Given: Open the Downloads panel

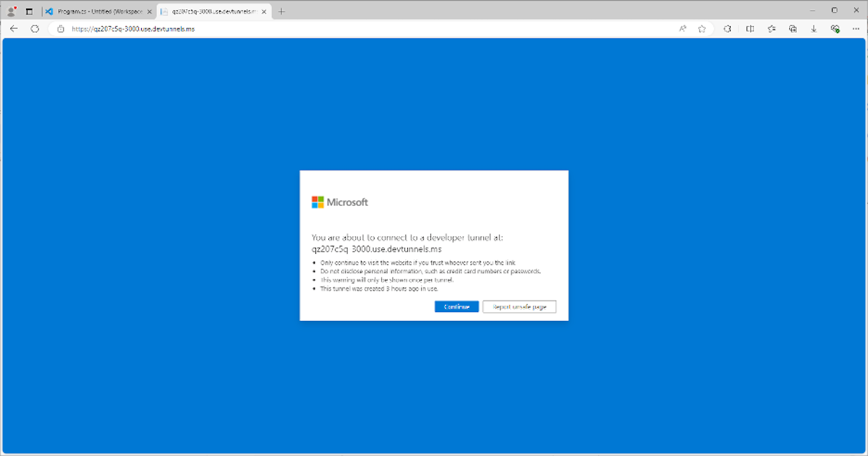Looking at the screenshot, I should [813, 29].
